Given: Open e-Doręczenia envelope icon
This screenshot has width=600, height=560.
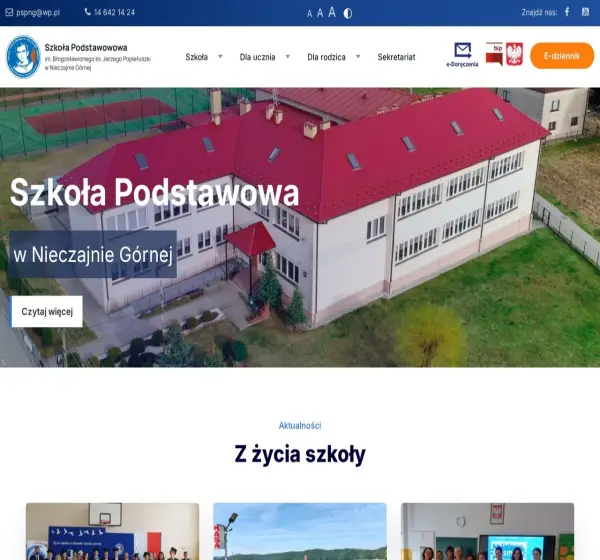Looking at the screenshot, I should coord(462,55).
